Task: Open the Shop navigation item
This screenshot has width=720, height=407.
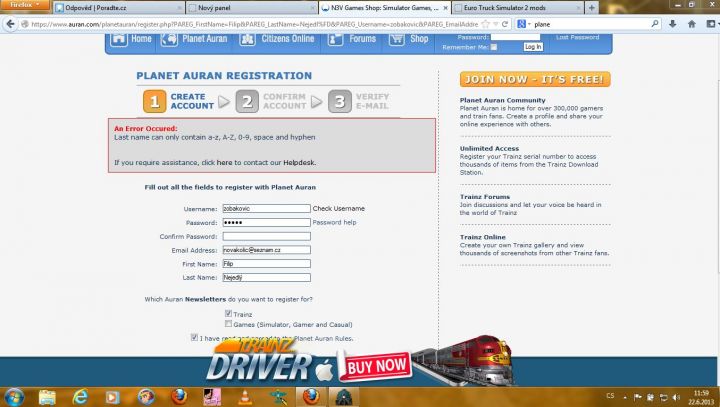Action: coord(419,39)
